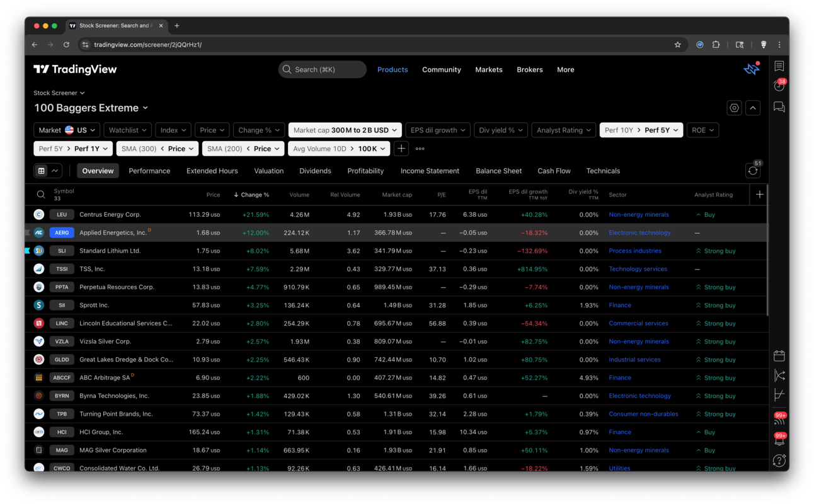The image size is (814, 504).
Task: Click the Sprott Inc. logo icon
Action: (x=39, y=306)
